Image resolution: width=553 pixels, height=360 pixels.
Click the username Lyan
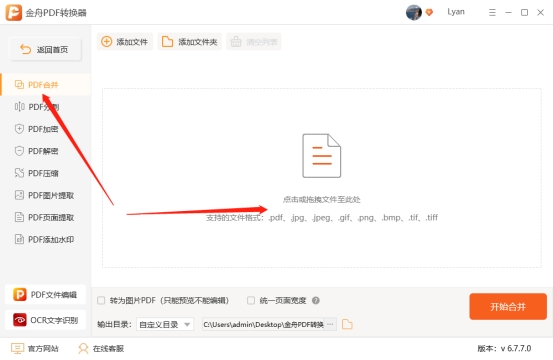[456, 12]
